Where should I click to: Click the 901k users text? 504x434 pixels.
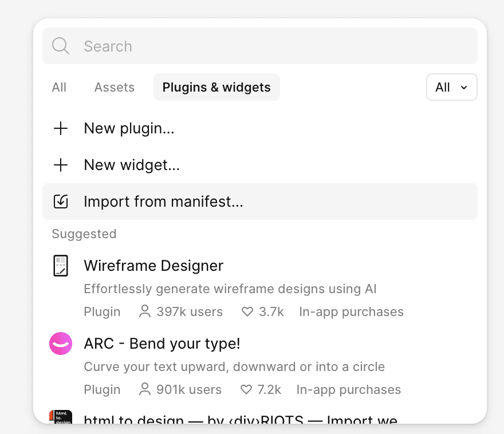pyautogui.click(x=189, y=389)
